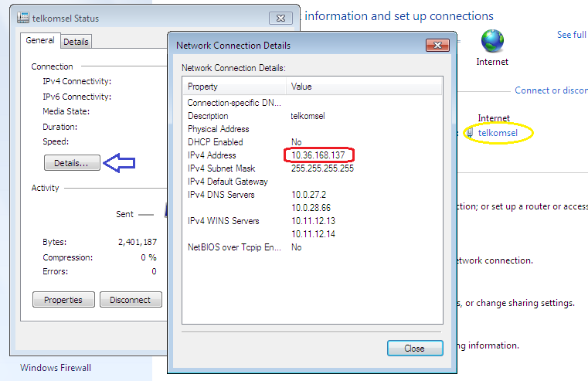This screenshot has height=381, width=588.
Task: Click the IPv4 Connectivity label
Action: pos(76,81)
